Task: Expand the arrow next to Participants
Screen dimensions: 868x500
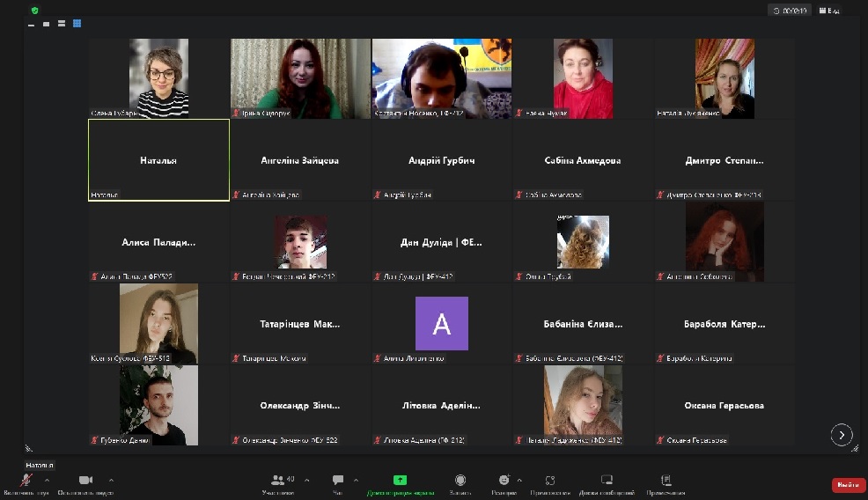Action: pyautogui.click(x=306, y=481)
